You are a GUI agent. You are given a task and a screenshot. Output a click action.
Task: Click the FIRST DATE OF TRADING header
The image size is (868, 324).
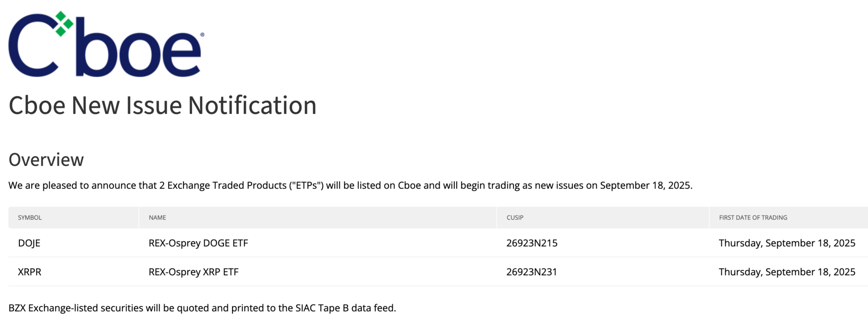753,217
